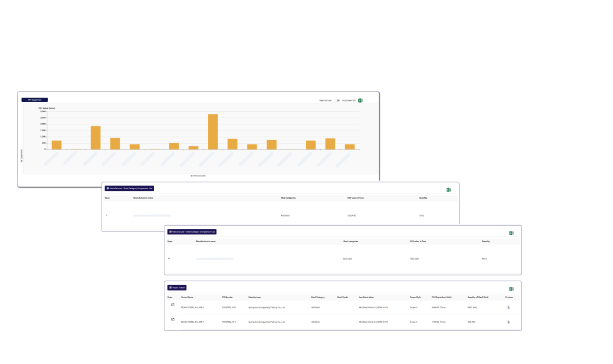613x364 pixels.
Task: Open the Mild Steel Grade D record
Action: click(x=173, y=319)
